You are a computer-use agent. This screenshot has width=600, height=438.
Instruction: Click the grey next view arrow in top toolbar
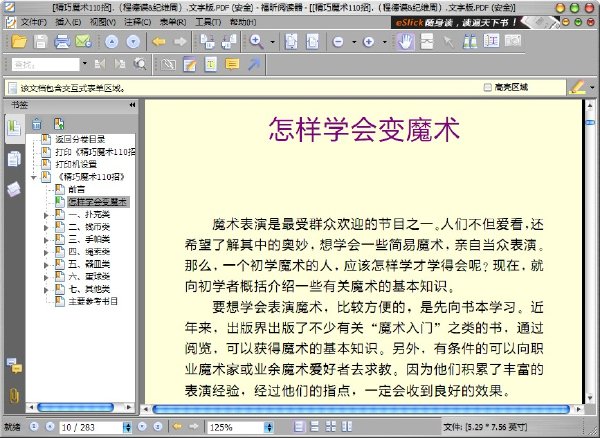[x=180, y=41]
